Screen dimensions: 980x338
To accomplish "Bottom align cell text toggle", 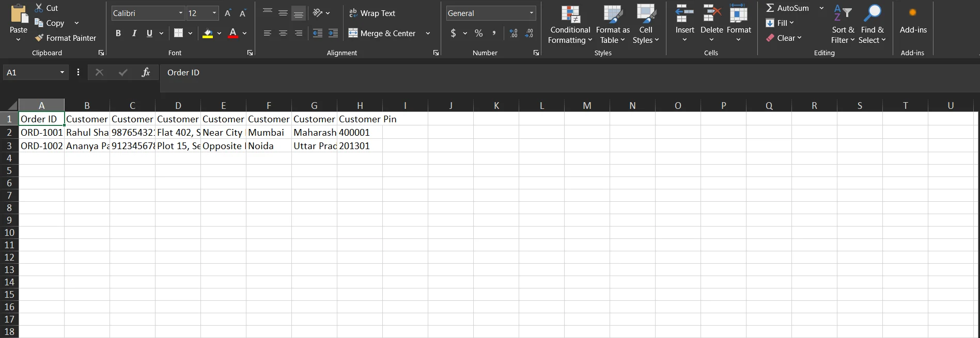I will click(299, 13).
